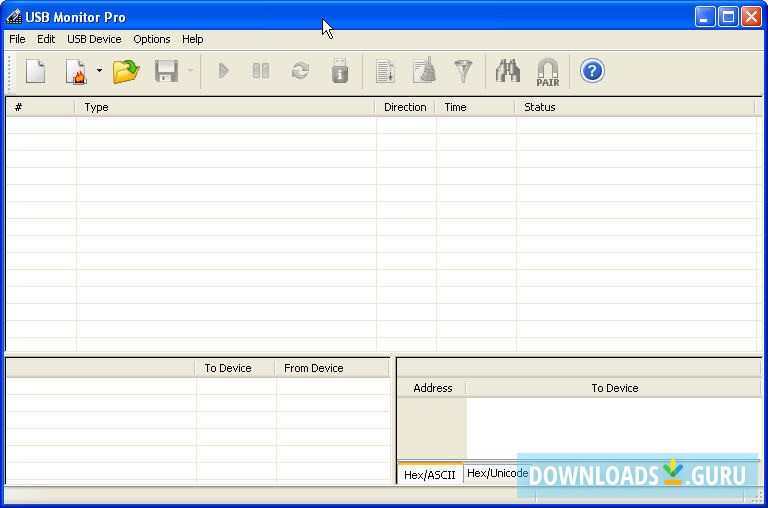Click the New blank document icon
768x508 pixels.
[36, 72]
